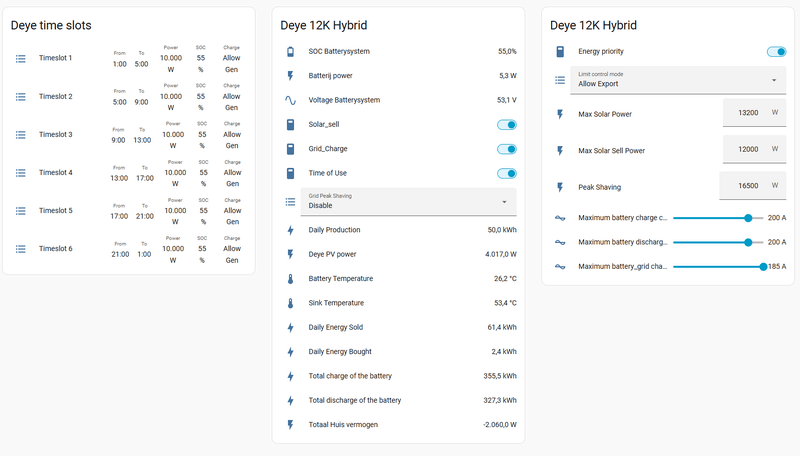Open the Timeslot 3 entry

pos(129,135)
